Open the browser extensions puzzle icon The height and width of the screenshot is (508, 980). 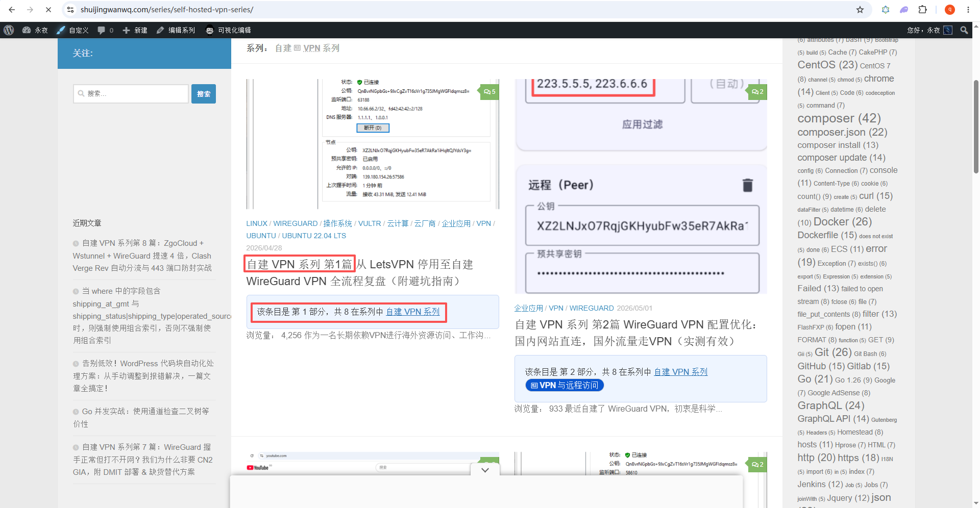click(x=922, y=10)
